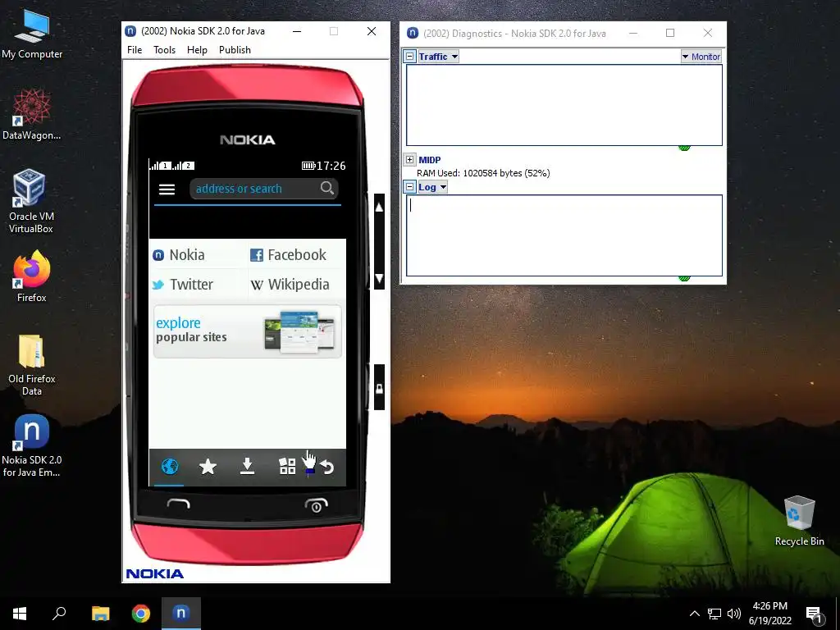Open the Wikipedia shortcut tile
Image resolution: width=840 pixels, height=630 pixels.
coord(295,284)
